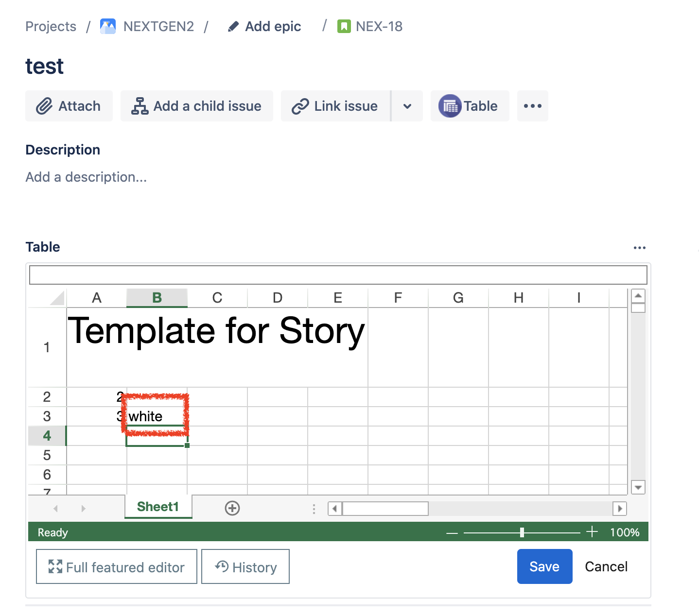Click the zoom in plus icon

tap(592, 532)
